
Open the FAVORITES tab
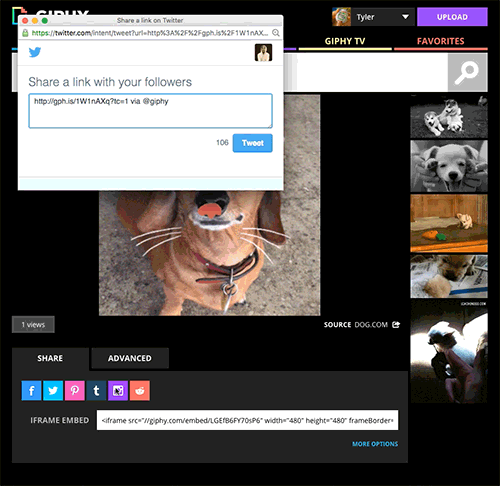(x=441, y=41)
